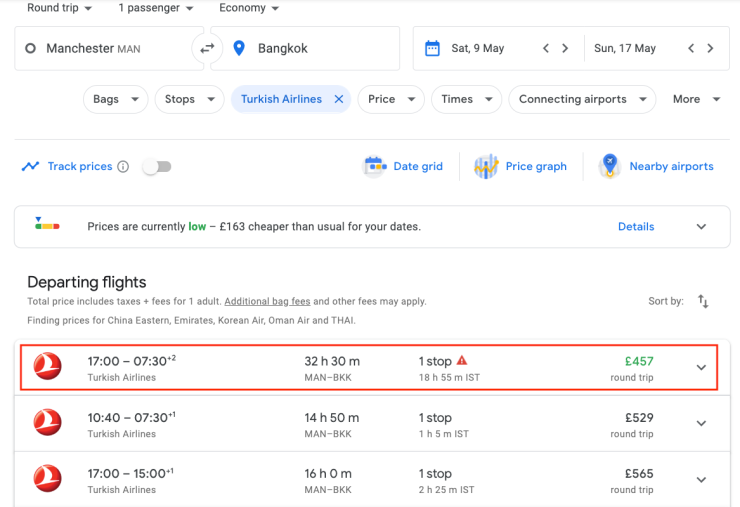Click the Manchester origin field
This screenshot has width=740, height=507.
click(100, 48)
